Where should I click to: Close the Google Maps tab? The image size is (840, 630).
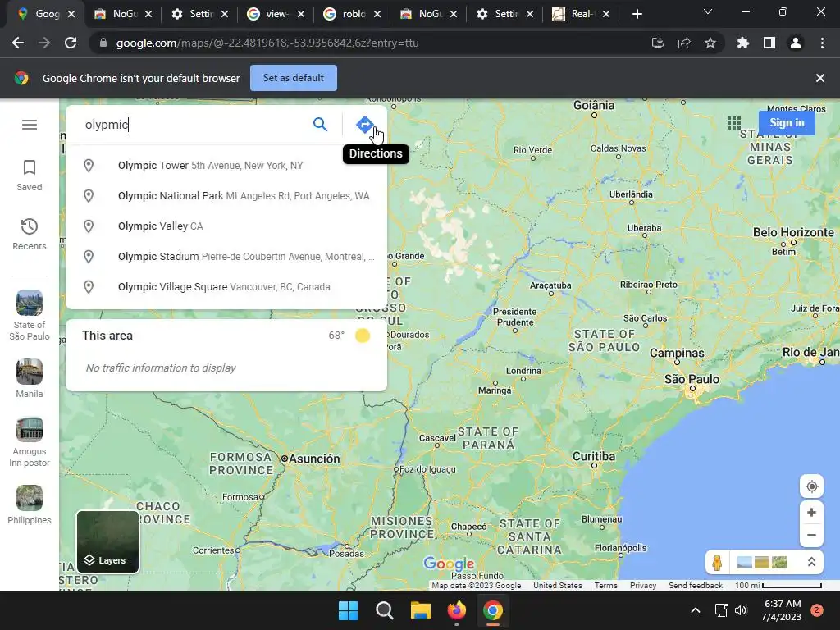point(71,14)
